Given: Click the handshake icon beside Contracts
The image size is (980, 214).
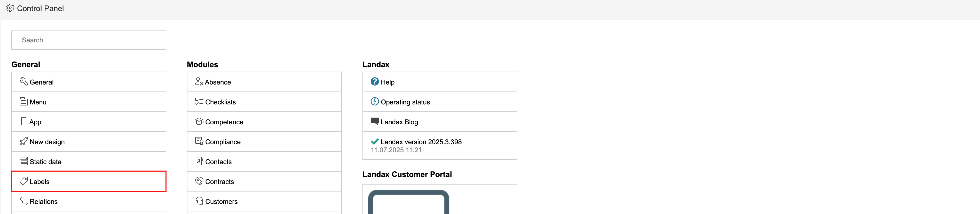Looking at the screenshot, I should [x=199, y=181].
